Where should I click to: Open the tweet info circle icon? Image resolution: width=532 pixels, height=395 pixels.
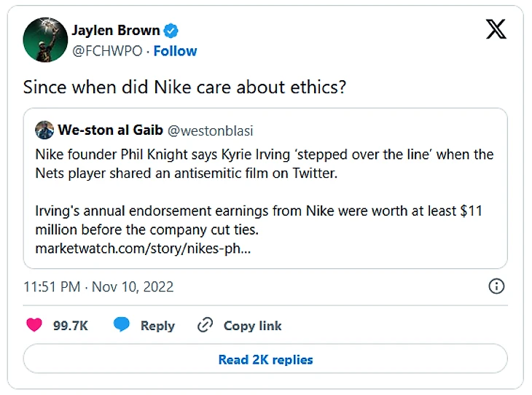496,286
